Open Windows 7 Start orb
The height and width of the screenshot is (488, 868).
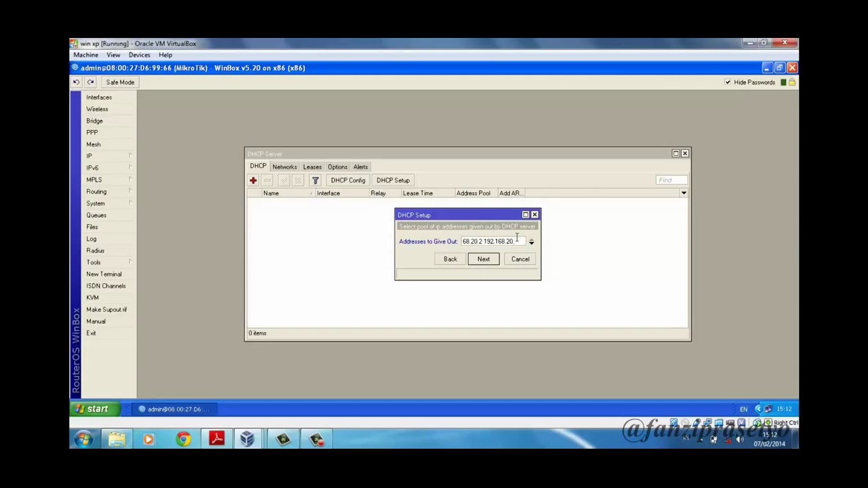tap(83, 439)
